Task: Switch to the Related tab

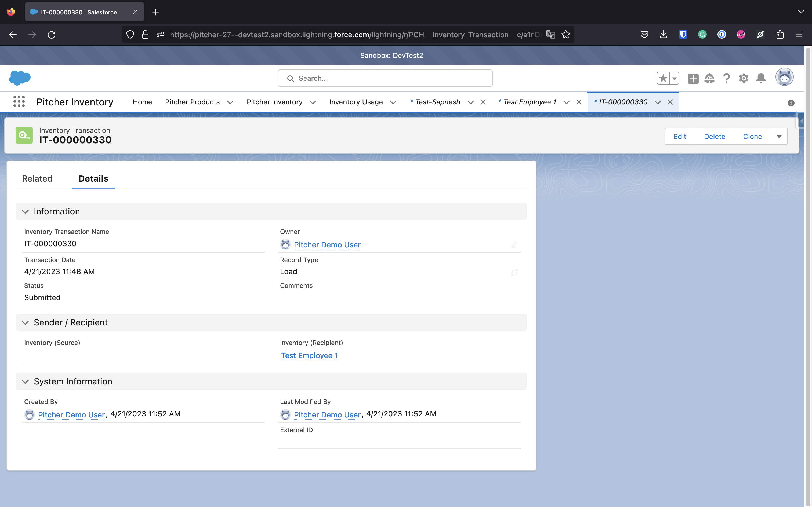Action: coord(37,178)
